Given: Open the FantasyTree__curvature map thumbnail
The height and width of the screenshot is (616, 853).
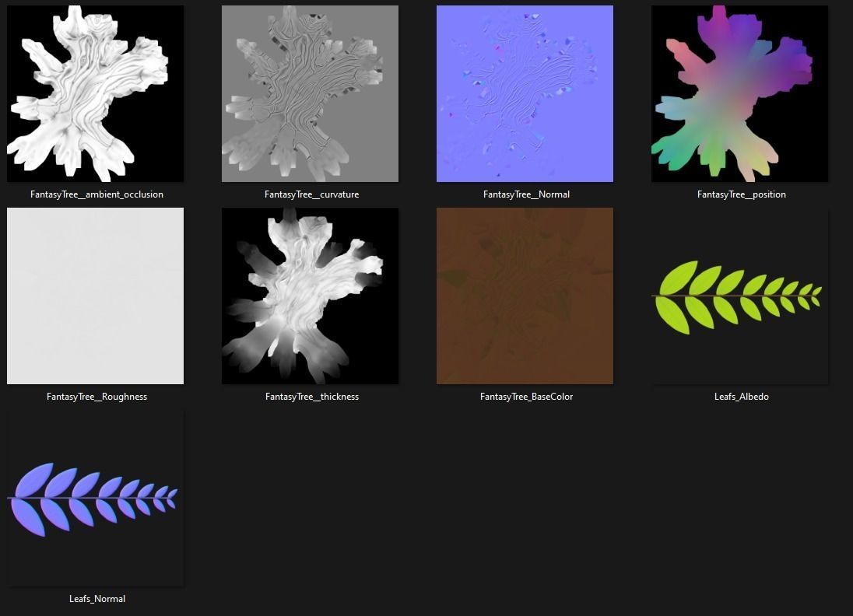Looking at the screenshot, I should tap(310, 93).
